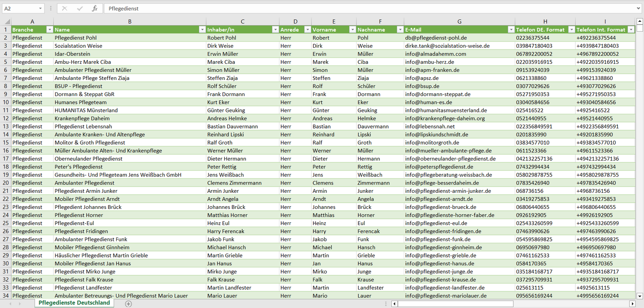The image size is (644, 308).
Task: Click the horizontal scrollbar right arrow
Action: 632,304
